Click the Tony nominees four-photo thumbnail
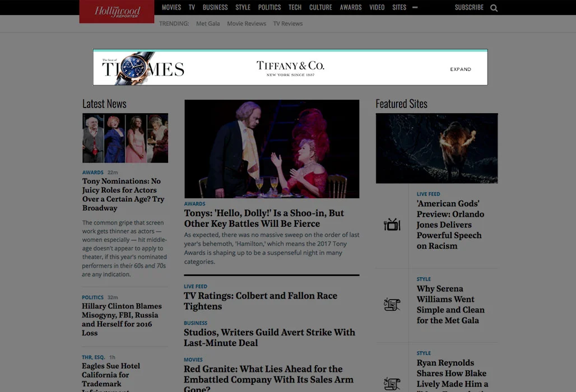The width and height of the screenshot is (576, 392). pyautogui.click(x=126, y=138)
